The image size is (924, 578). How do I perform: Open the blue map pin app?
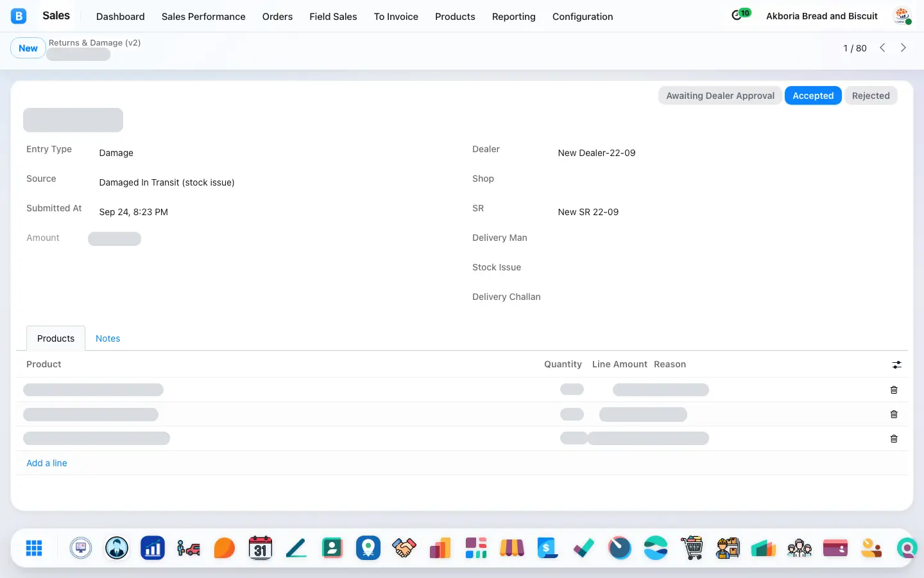(368, 548)
